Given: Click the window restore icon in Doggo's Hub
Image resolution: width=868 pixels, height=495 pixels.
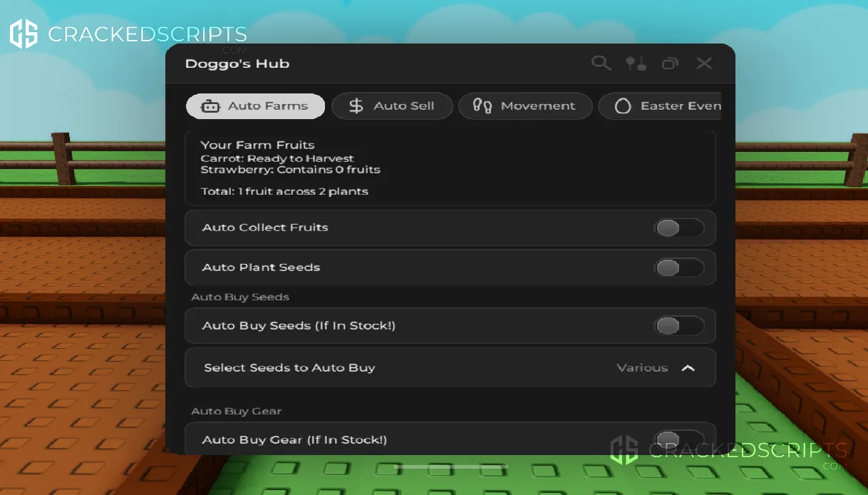Looking at the screenshot, I should (670, 63).
